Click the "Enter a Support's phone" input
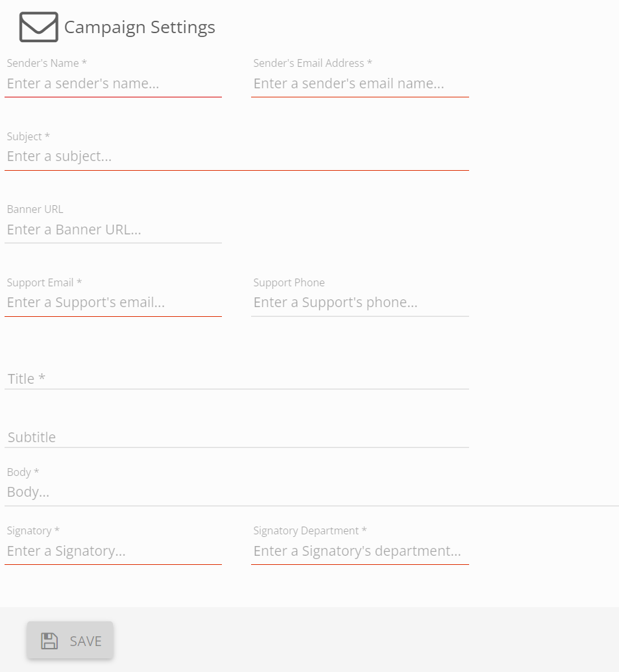Viewport: 619px width, 672px height. tap(359, 303)
